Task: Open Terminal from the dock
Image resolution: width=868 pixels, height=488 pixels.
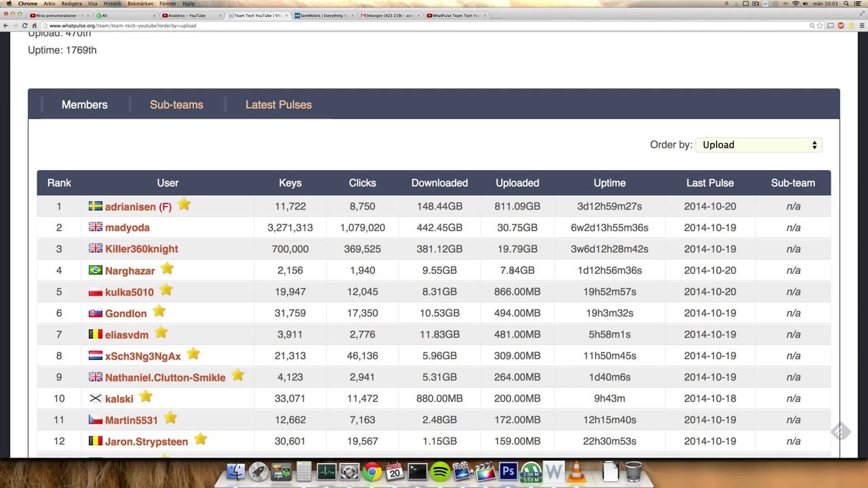Action: (x=417, y=471)
